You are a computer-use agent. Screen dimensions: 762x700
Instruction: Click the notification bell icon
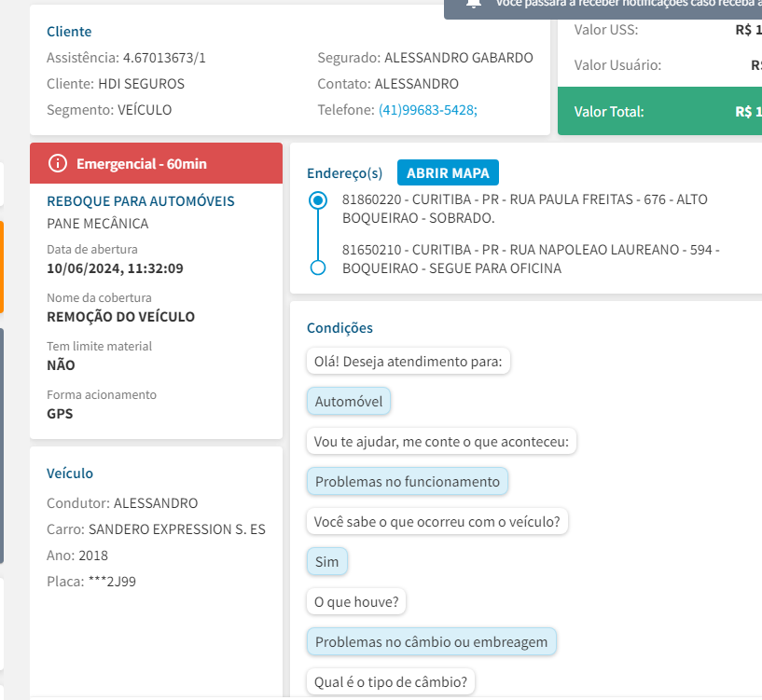[x=474, y=4]
